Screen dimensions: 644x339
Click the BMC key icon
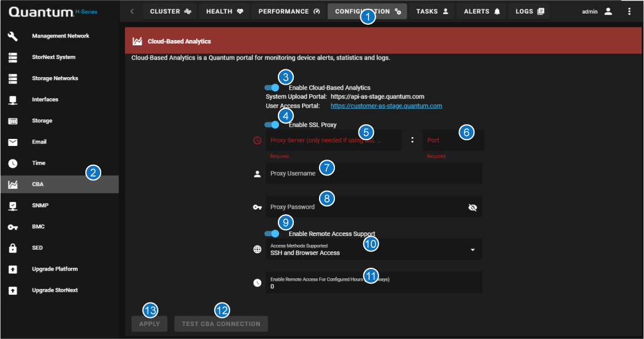(13, 227)
